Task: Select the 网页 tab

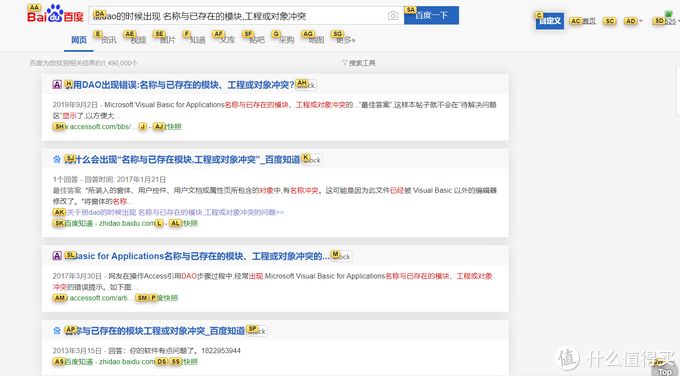Action: [x=79, y=40]
